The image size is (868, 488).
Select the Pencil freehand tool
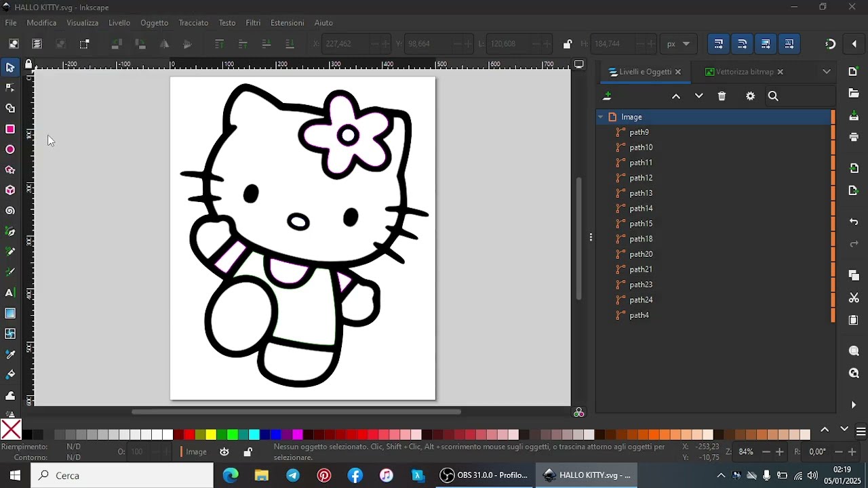coord(10,252)
